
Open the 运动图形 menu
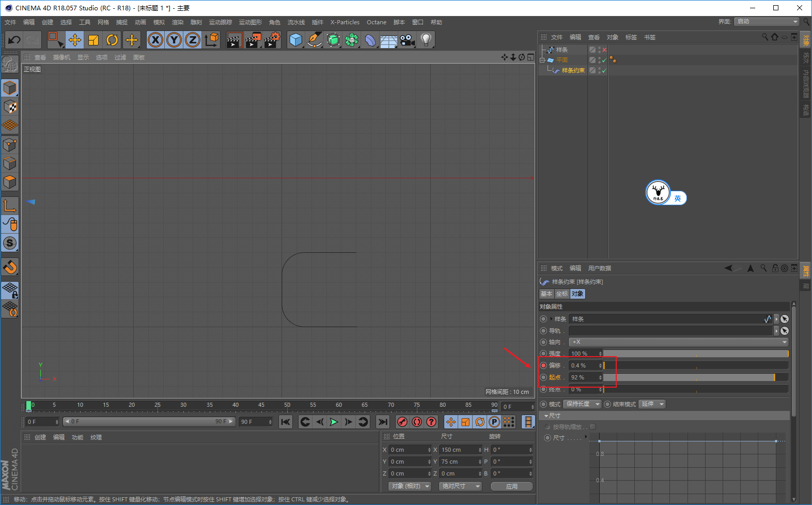click(251, 22)
